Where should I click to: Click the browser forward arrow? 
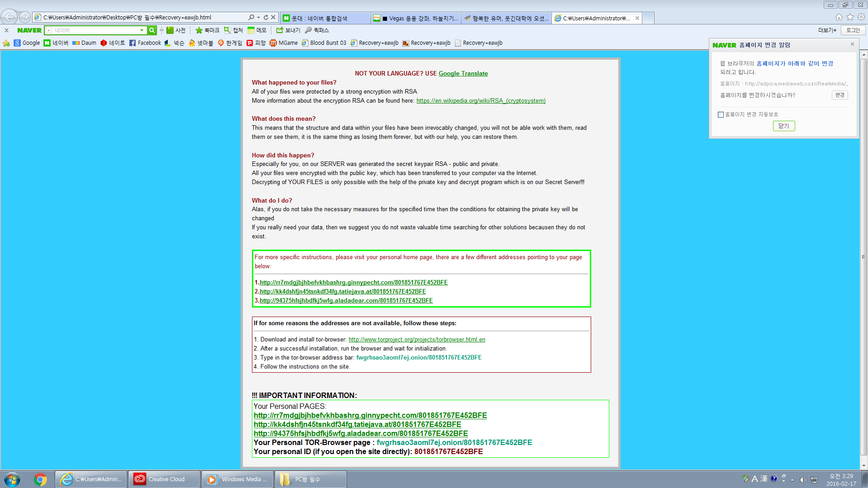coord(25,17)
